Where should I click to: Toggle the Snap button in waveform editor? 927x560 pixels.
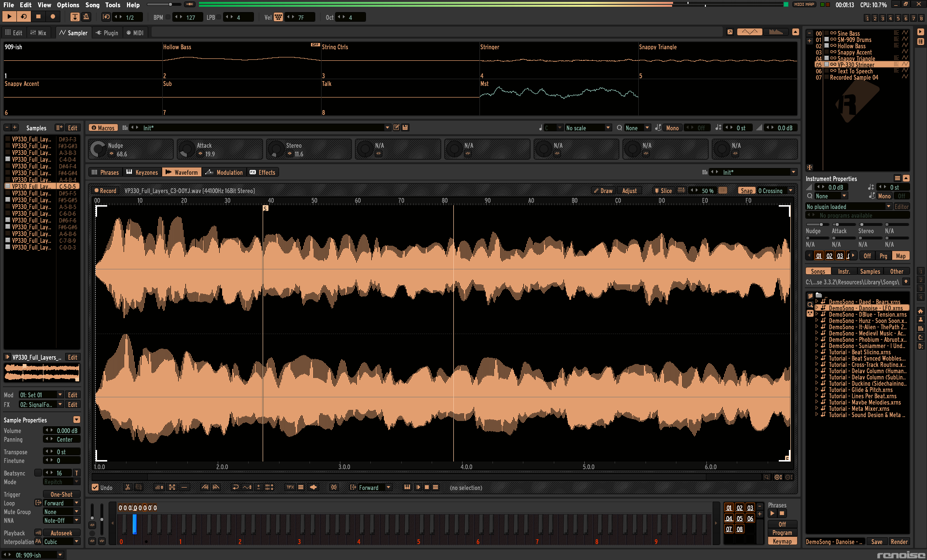(746, 191)
